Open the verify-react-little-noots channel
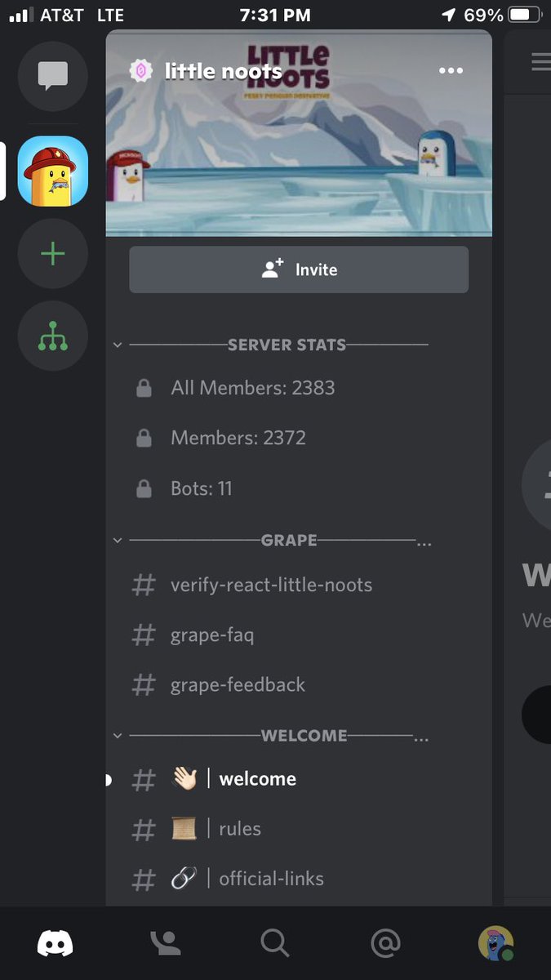The height and width of the screenshot is (980, 551). 299,585
